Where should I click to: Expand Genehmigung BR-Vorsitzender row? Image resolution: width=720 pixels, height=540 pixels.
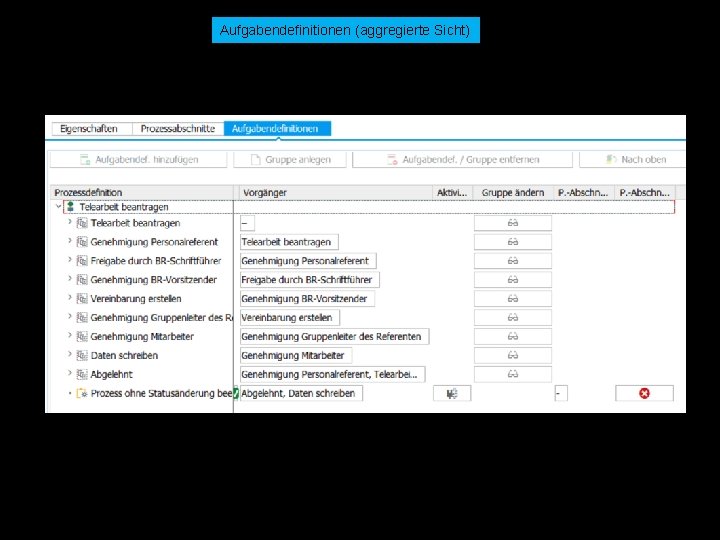[x=70, y=279]
